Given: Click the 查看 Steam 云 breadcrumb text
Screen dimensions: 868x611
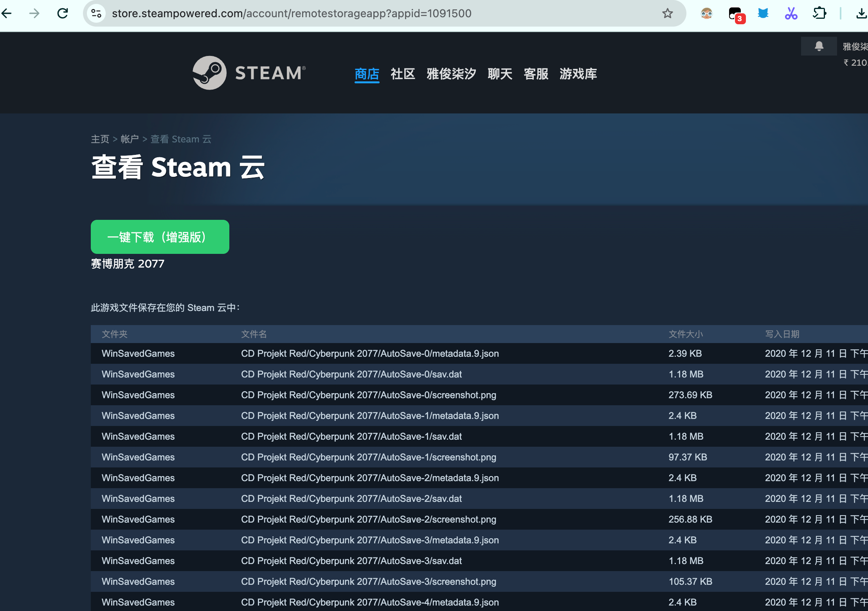Looking at the screenshot, I should pyautogui.click(x=181, y=139).
